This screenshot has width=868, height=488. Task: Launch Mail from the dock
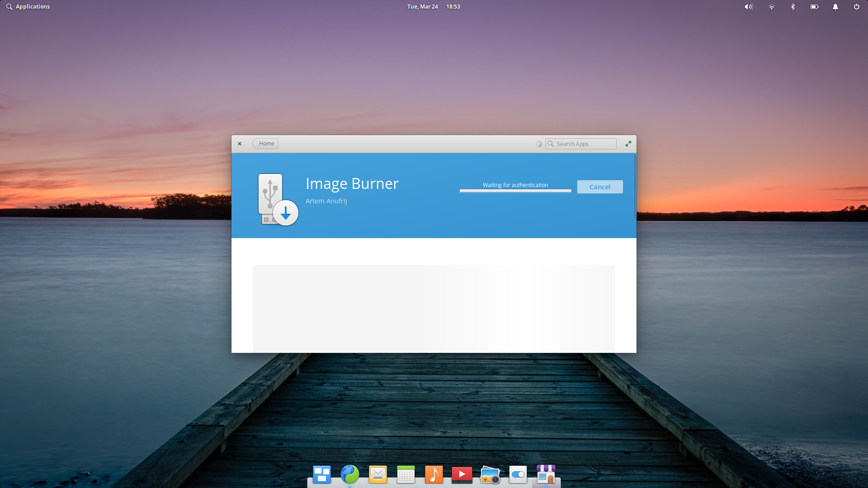click(x=378, y=474)
